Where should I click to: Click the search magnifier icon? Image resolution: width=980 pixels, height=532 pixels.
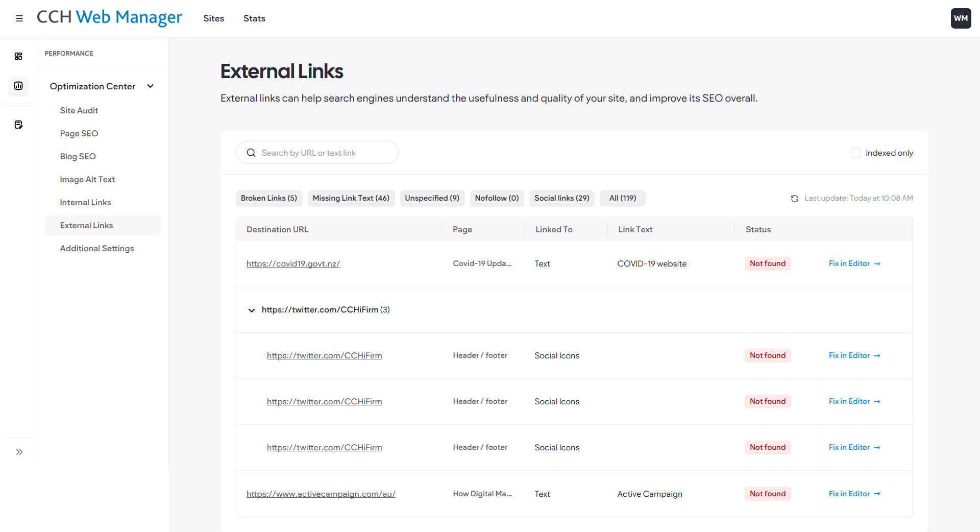[x=251, y=153]
